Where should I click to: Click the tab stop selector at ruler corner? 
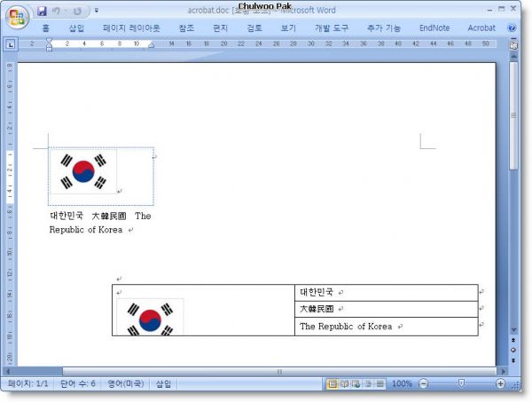click(x=11, y=44)
